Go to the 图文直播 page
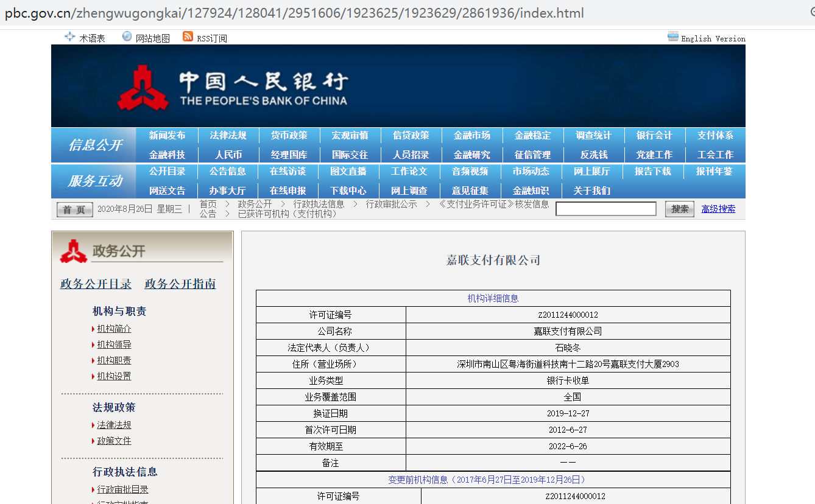 [x=348, y=171]
